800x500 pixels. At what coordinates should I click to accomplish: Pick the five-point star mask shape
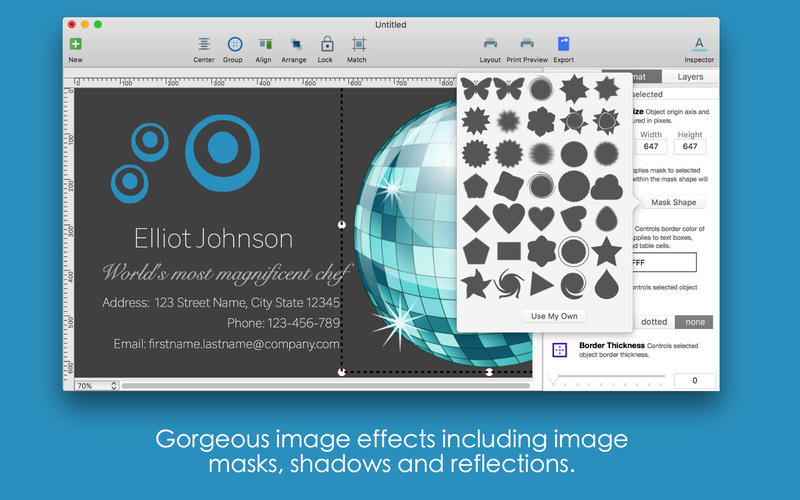(x=606, y=251)
